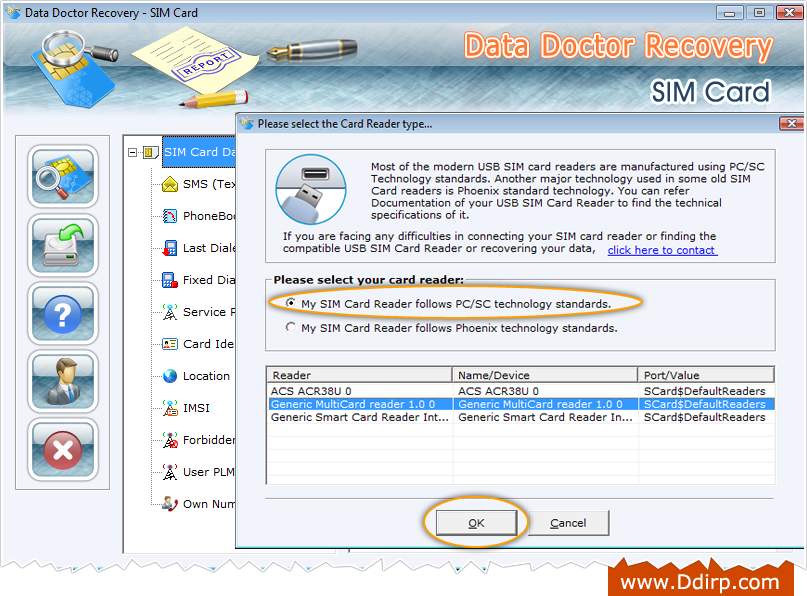Screen dimensions: 807x596
Task: Click the app icon in the main title bar
Action: 12,12
